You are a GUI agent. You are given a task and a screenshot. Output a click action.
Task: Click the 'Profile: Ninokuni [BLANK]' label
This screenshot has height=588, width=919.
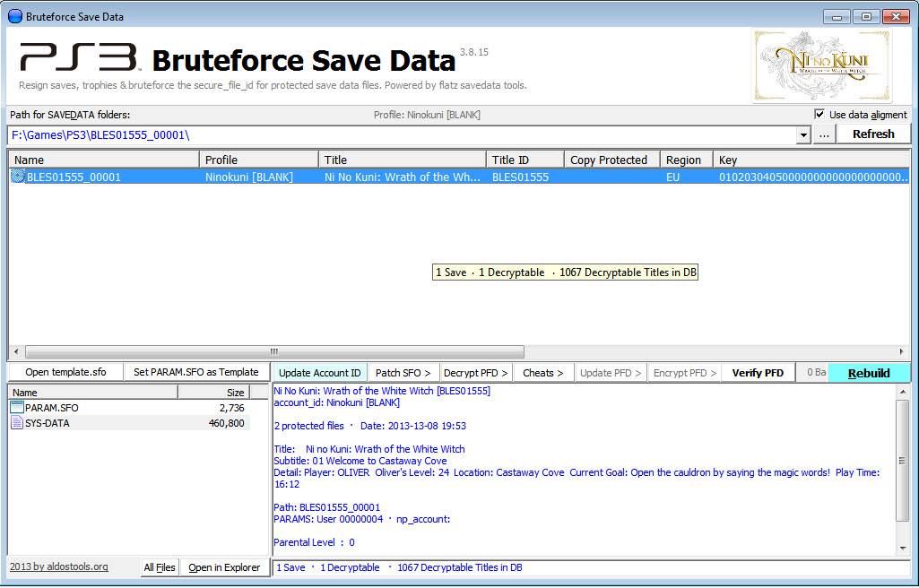coord(427,115)
